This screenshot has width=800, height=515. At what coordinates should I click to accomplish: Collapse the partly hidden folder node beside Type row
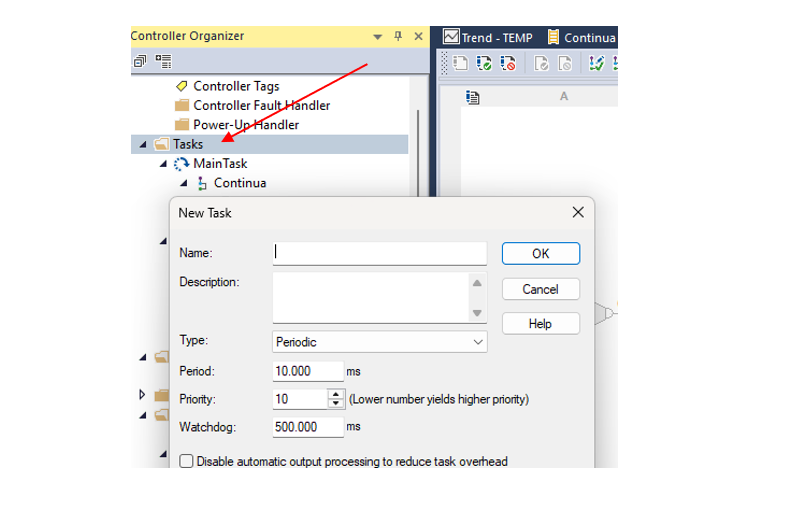click(143, 357)
